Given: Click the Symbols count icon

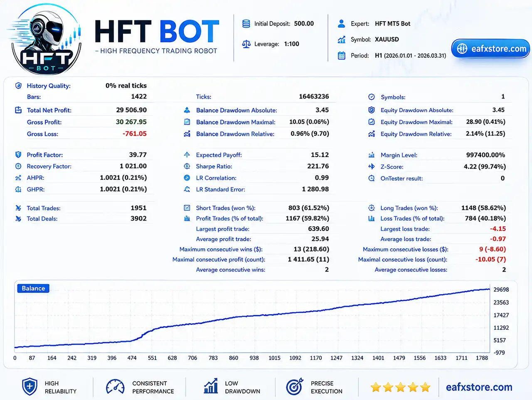Looking at the screenshot, I should point(372,97).
